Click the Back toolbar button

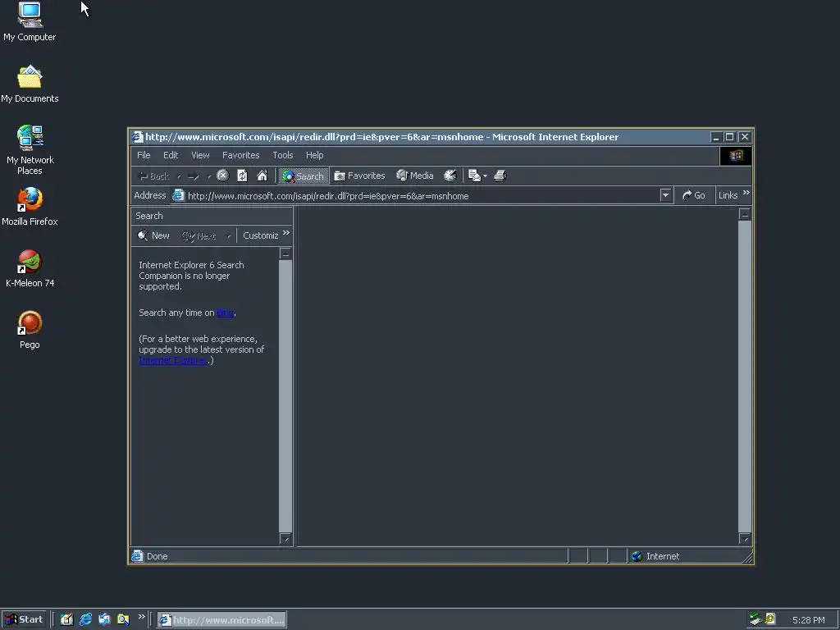click(x=154, y=176)
